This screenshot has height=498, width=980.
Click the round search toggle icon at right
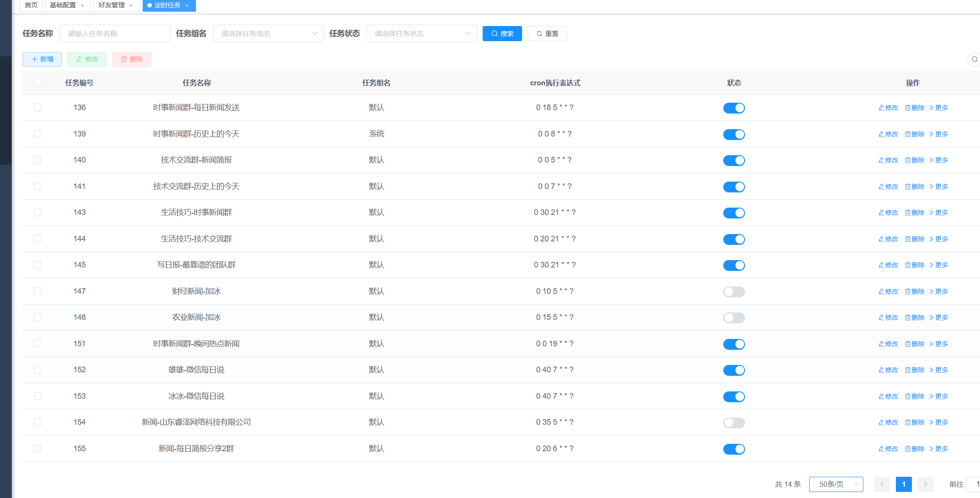coord(974,59)
